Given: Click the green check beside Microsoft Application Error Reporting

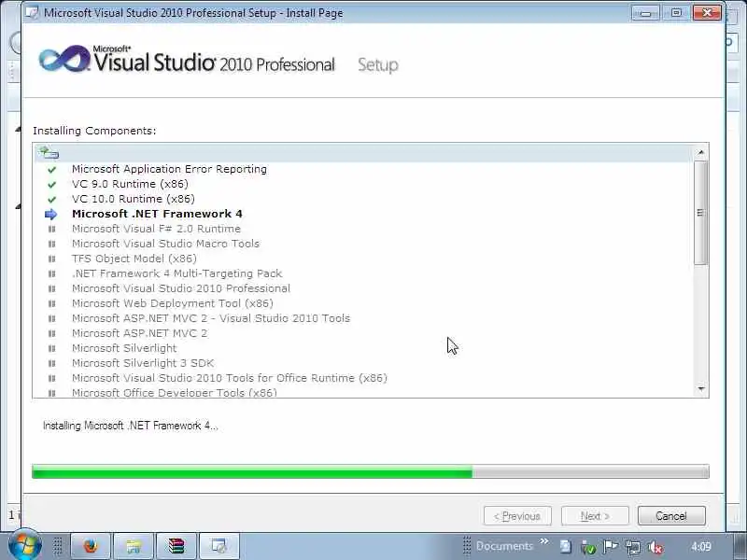Looking at the screenshot, I should tap(51, 170).
